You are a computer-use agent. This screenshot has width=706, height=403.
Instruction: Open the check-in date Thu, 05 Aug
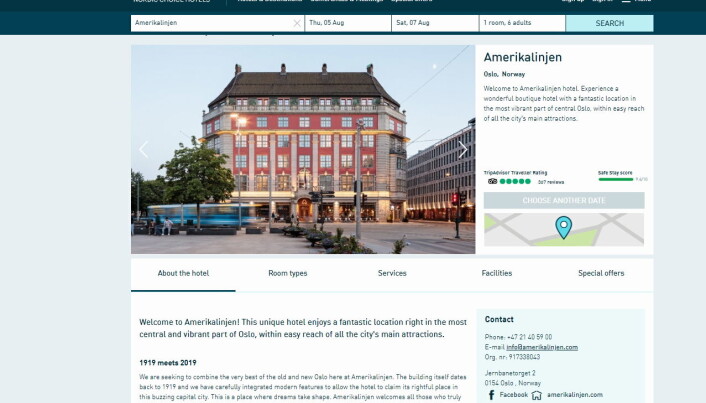(348, 23)
